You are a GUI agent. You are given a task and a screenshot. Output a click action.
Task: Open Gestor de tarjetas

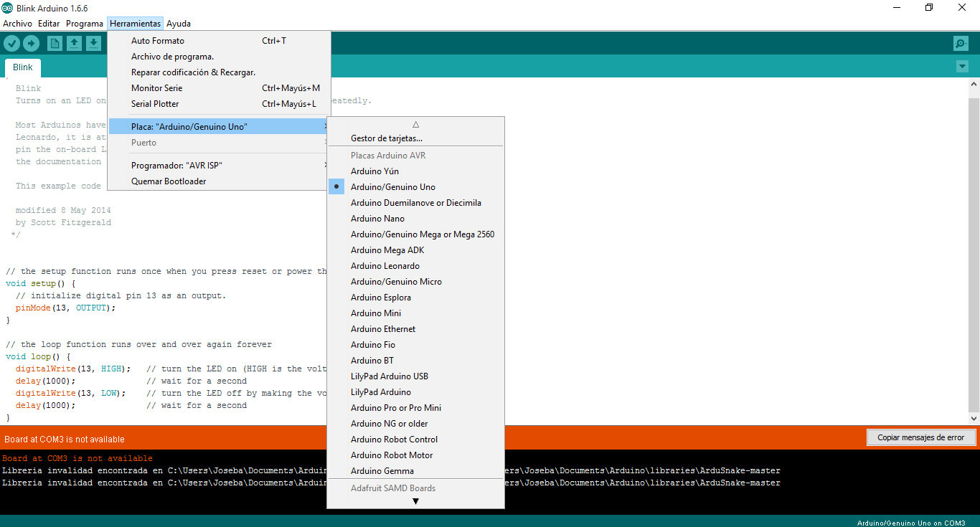pos(415,138)
